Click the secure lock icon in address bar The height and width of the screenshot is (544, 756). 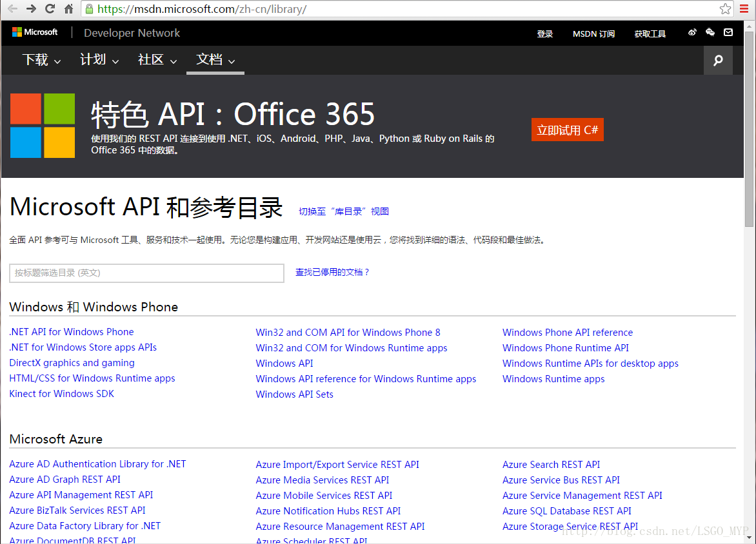[89, 8]
